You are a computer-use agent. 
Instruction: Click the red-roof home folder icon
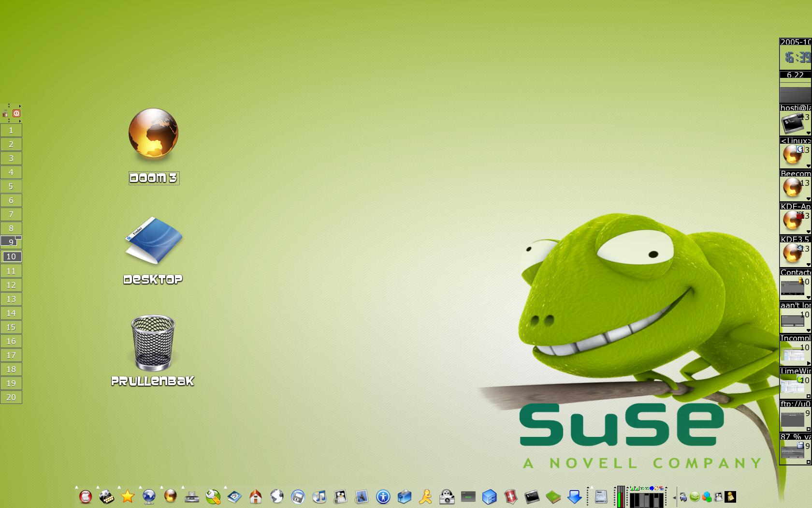(256, 497)
